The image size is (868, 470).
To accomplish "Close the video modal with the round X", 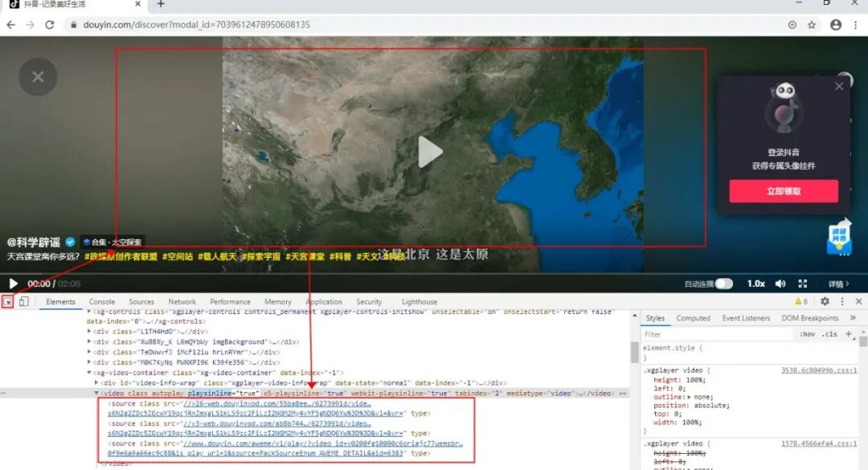I will point(38,76).
